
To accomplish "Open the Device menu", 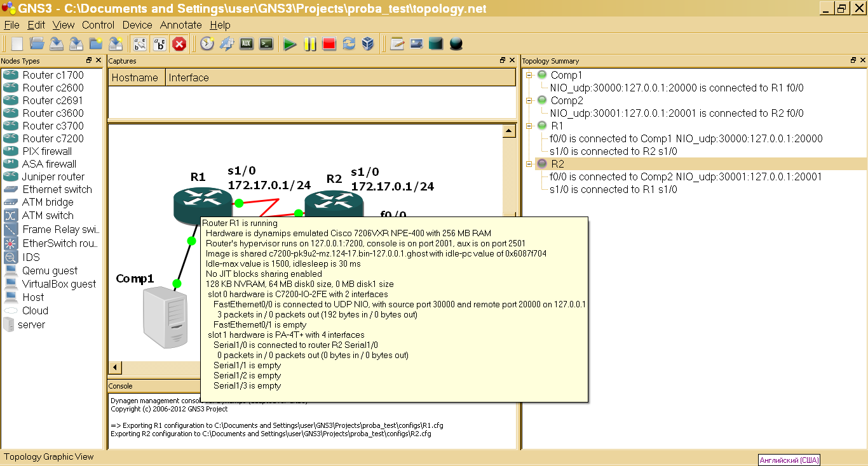I will pyautogui.click(x=137, y=25).
